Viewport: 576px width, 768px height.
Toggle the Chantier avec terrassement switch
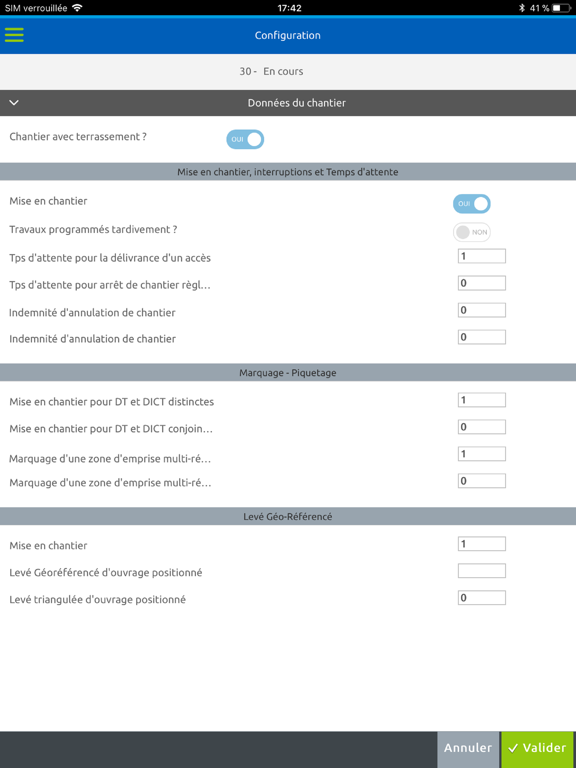click(245, 140)
